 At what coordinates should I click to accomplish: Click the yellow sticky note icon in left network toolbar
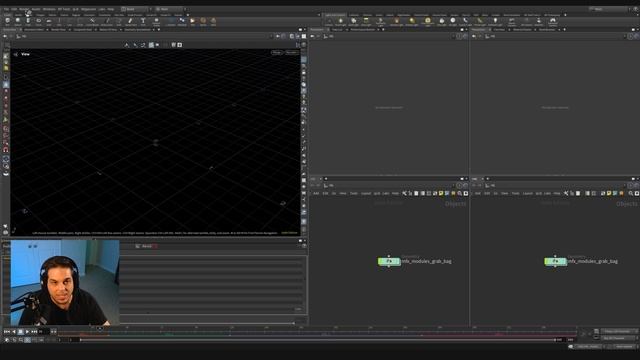click(x=441, y=193)
